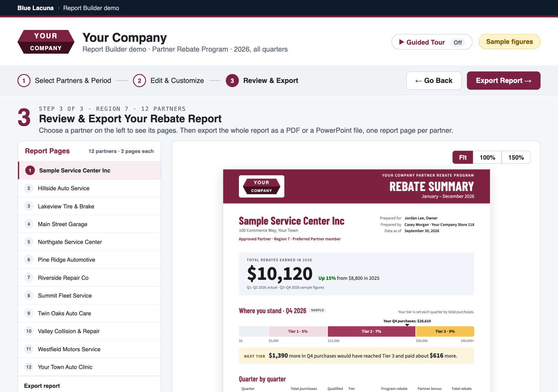Click the Export Report button

(504, 80)
